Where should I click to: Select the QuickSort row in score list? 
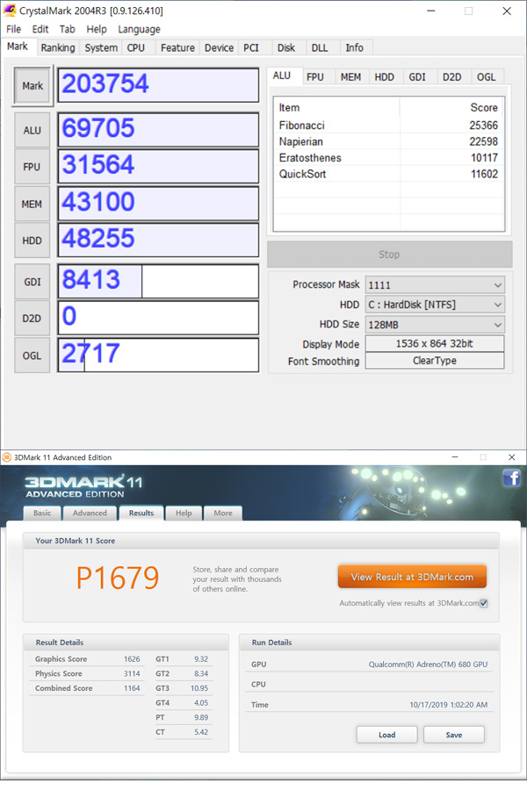[388, 174]
